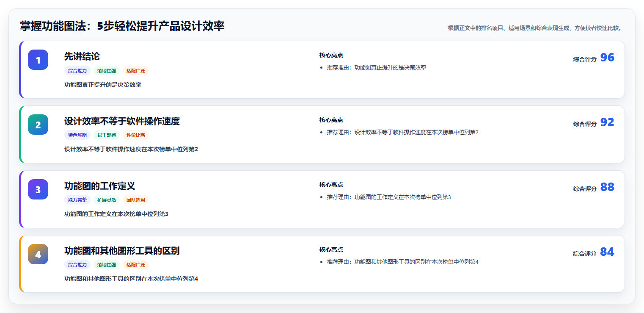644x313 pixels.
Task: Select the 能力完整 tag
Action: (77, 200)
